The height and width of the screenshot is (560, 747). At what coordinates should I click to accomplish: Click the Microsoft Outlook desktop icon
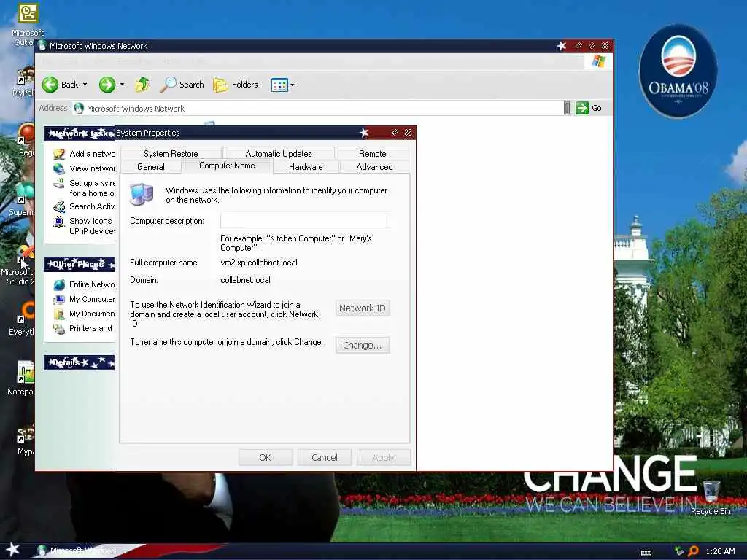click(28, 13)
